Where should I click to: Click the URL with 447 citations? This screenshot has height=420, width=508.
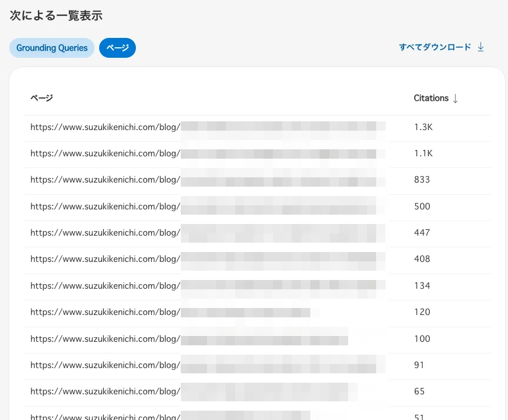pos(105,233)
